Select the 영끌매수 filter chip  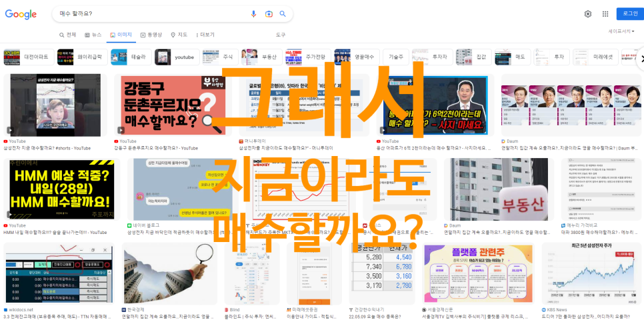pos(357,57)
